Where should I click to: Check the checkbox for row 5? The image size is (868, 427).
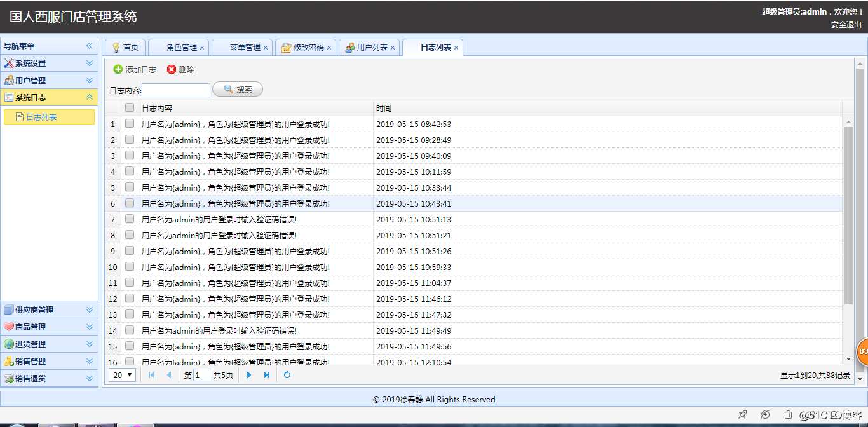click(x=130, y=187)
